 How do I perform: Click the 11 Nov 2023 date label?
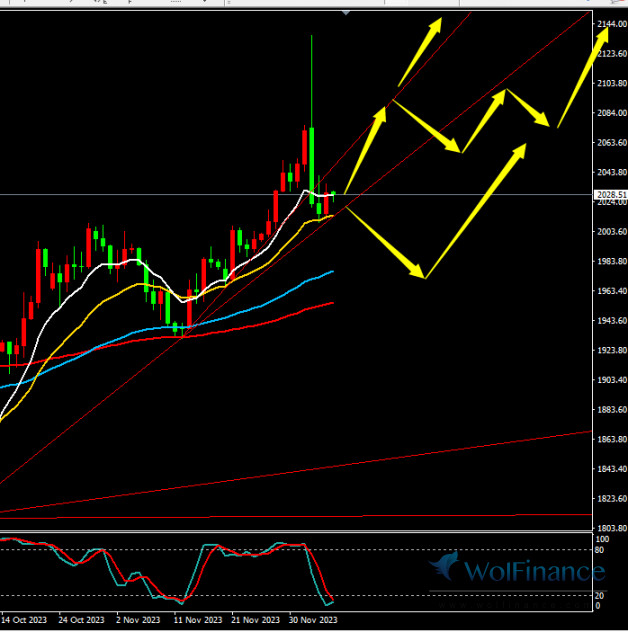[194, 620]
